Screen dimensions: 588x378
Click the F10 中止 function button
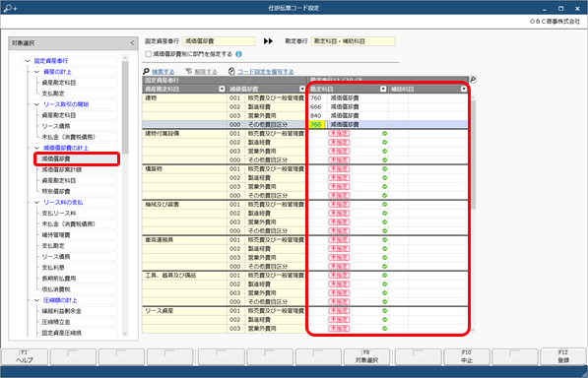click(x=466, y=356)
